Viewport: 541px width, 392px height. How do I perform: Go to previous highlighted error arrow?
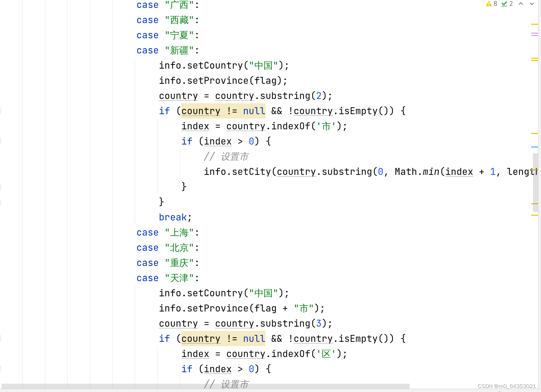click(521, 4)
